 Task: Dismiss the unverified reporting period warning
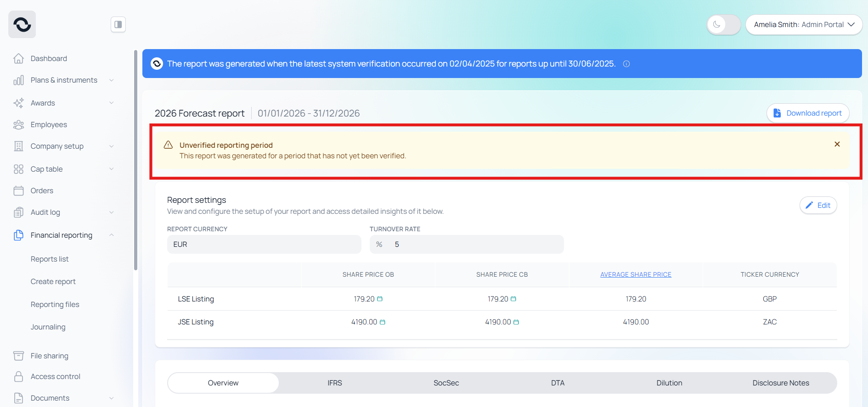837,144
